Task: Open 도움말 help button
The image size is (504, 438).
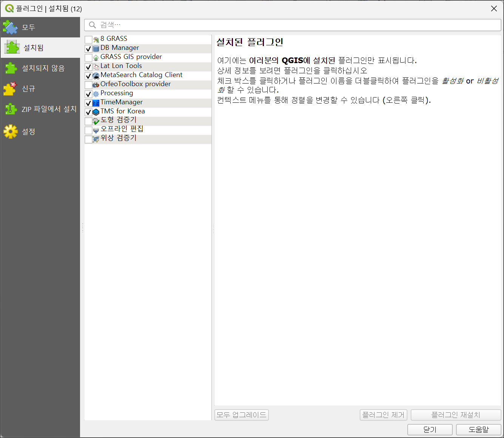Action: tap(478, 430)
